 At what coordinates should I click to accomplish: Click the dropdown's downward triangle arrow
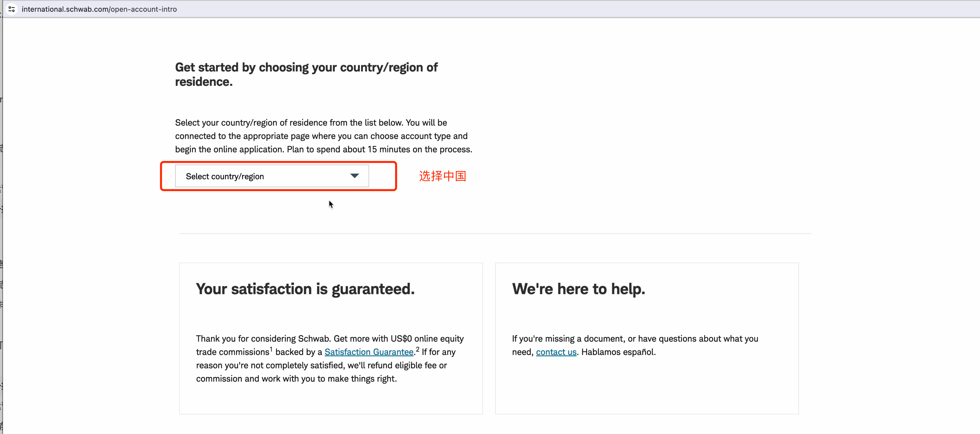[x=354, y=176]
